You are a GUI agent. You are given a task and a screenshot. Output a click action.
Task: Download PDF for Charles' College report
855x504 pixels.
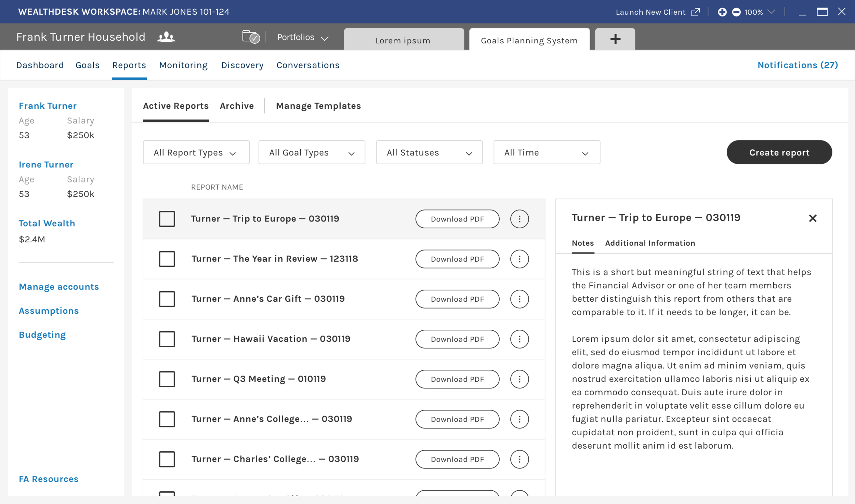[457, 459]
